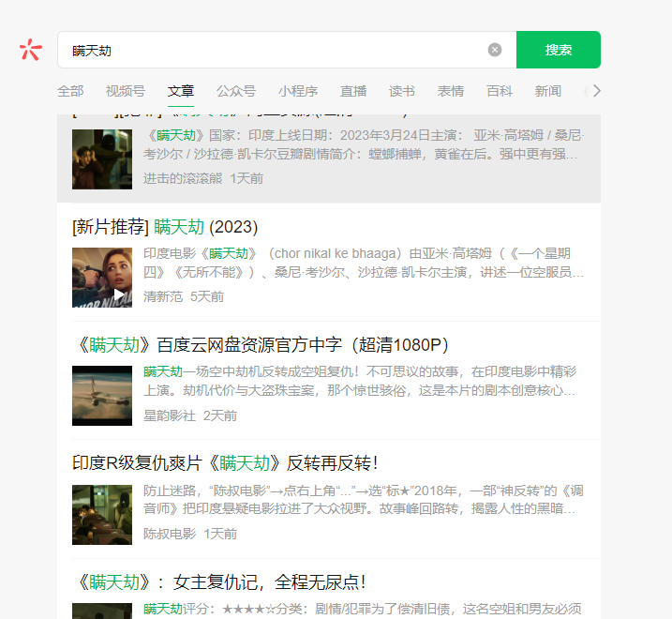
Task: Select the 文章 tab
Action: pyautogui.click(x=181, y=91)
